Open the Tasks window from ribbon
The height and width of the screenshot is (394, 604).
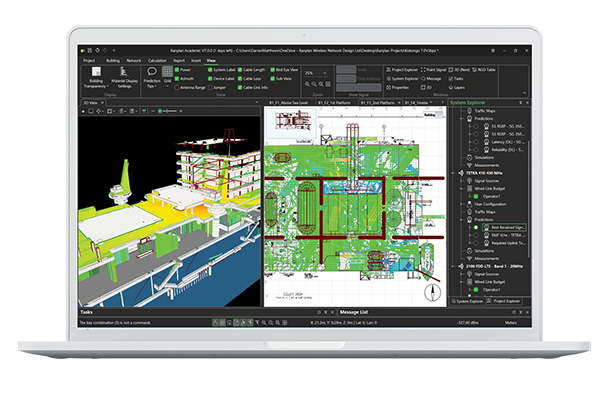click(456, 79)
